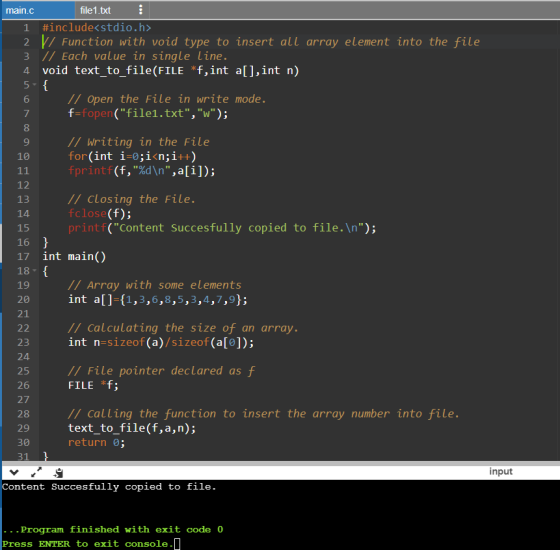Click the int main() line
The height and width of the screenshot is (550, 560).
click(74, 256)
